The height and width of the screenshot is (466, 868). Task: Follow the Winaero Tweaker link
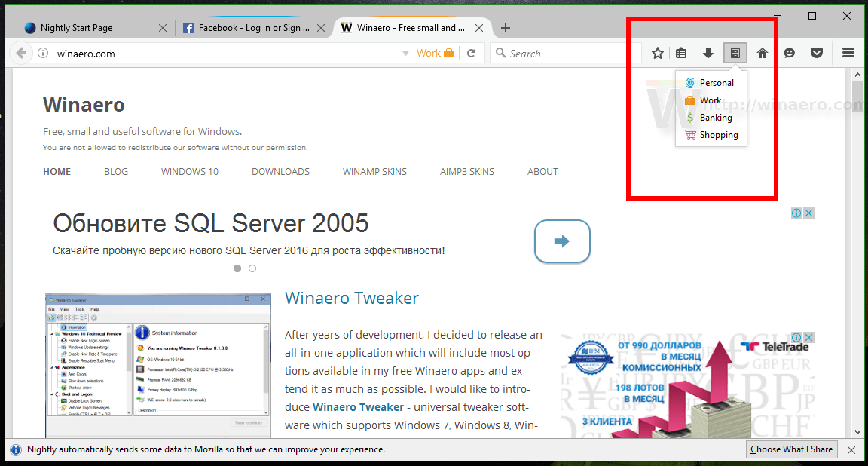point(358,406)
